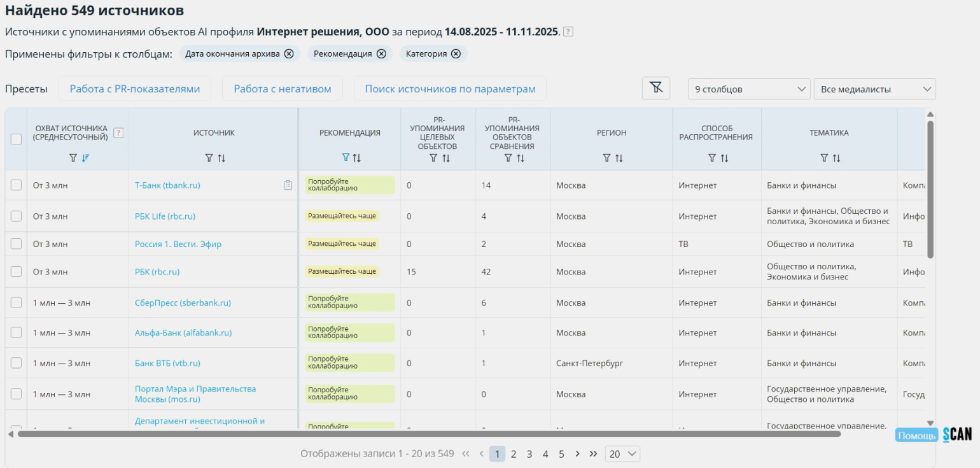Go to page 3 in the pagination

(529, 454)
